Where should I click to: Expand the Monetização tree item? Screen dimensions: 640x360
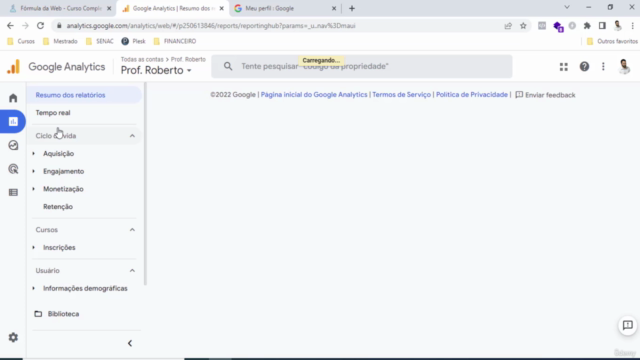pos(33,189)
